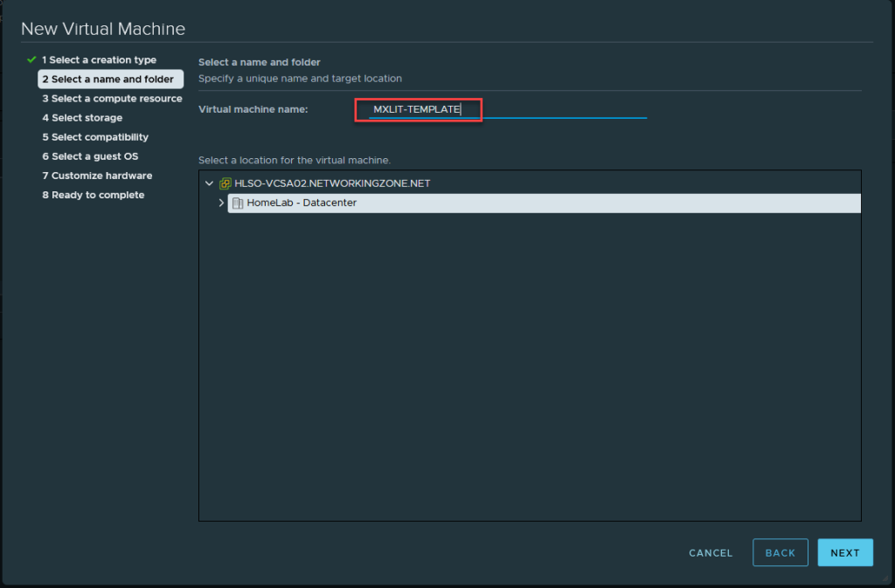The image size is (895, 588).
Task: Click the vCenter server icon in tree
Action: pyautogui.click(x=225, y=183)
